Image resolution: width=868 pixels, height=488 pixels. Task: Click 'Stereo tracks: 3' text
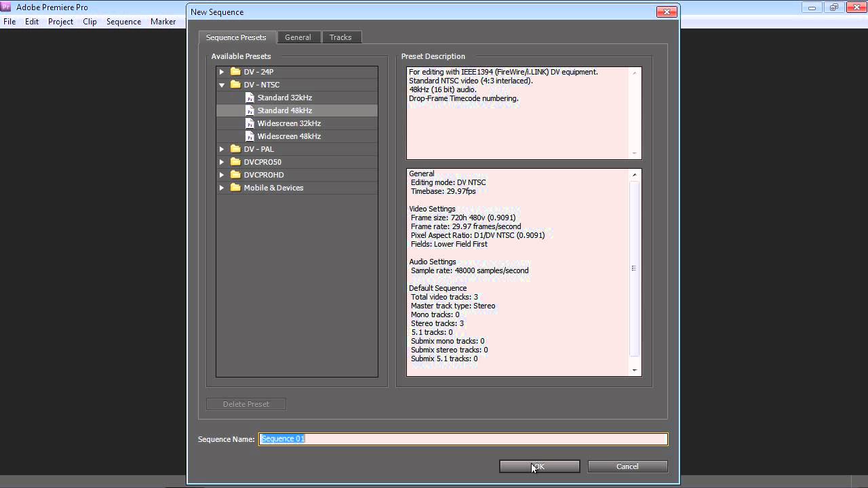[437, 323]
